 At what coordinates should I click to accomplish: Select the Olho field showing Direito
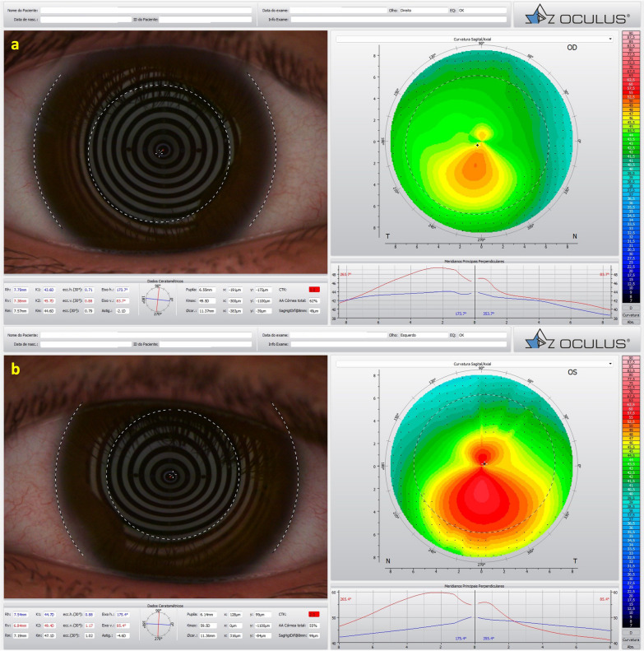click(424, 10)
